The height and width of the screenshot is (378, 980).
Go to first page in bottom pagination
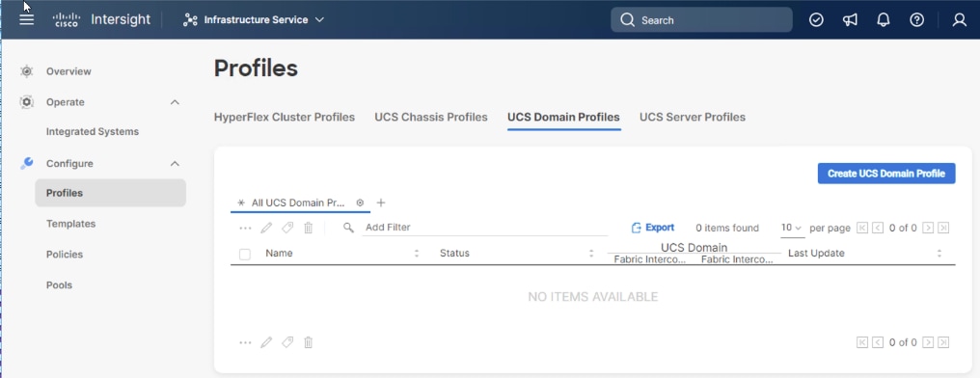tap(862, 342)
